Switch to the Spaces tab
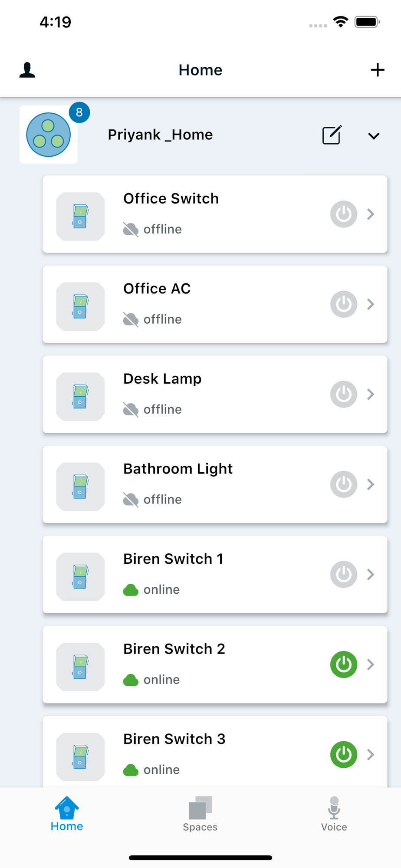 coord(200,814)
